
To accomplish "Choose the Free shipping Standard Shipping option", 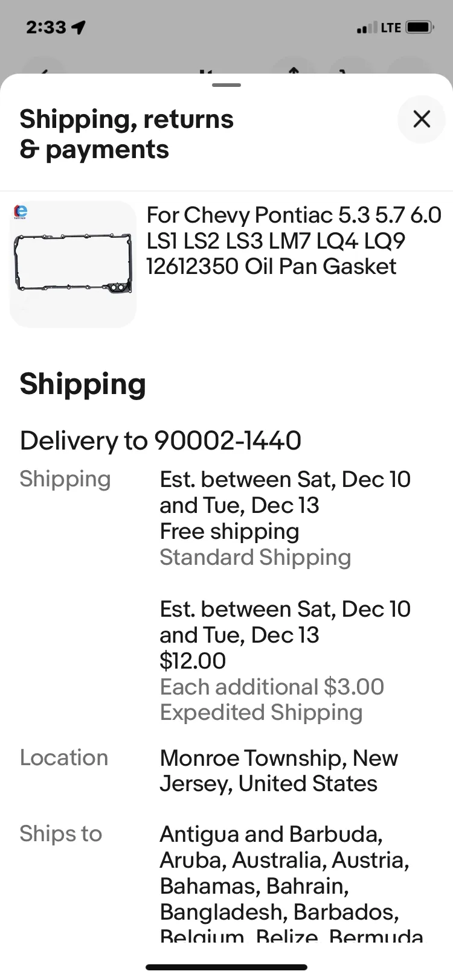I will coord(285,518).
